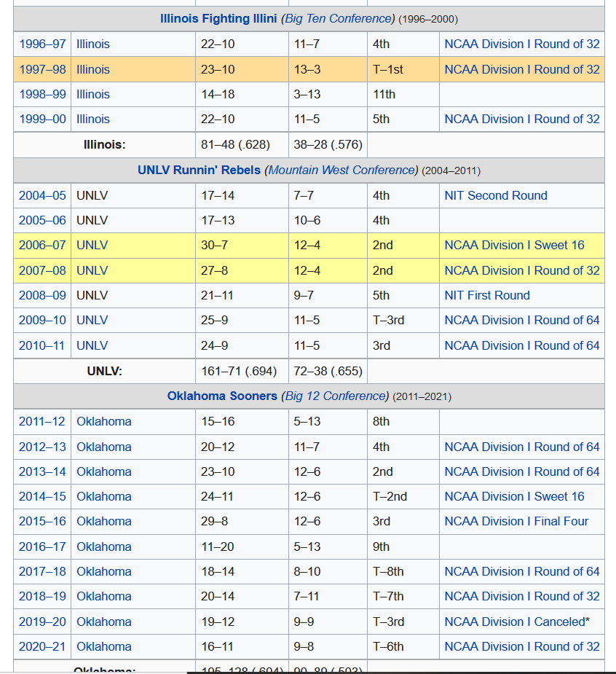Open the 2020–21 season link
Screen dimensions: 616x674
pos(42,646)
